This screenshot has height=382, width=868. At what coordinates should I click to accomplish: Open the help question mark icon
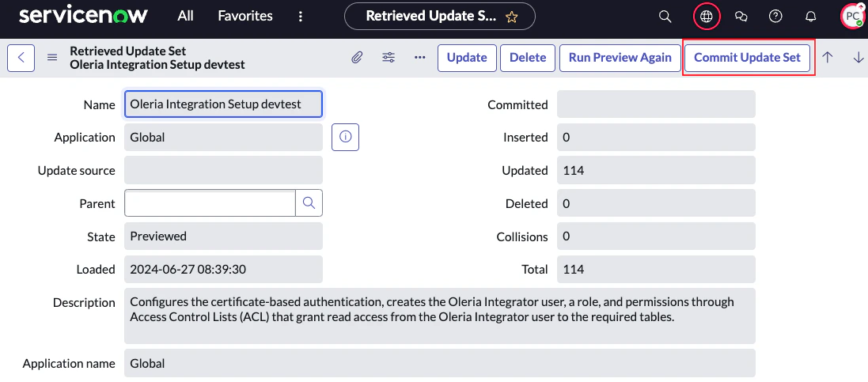775,17
